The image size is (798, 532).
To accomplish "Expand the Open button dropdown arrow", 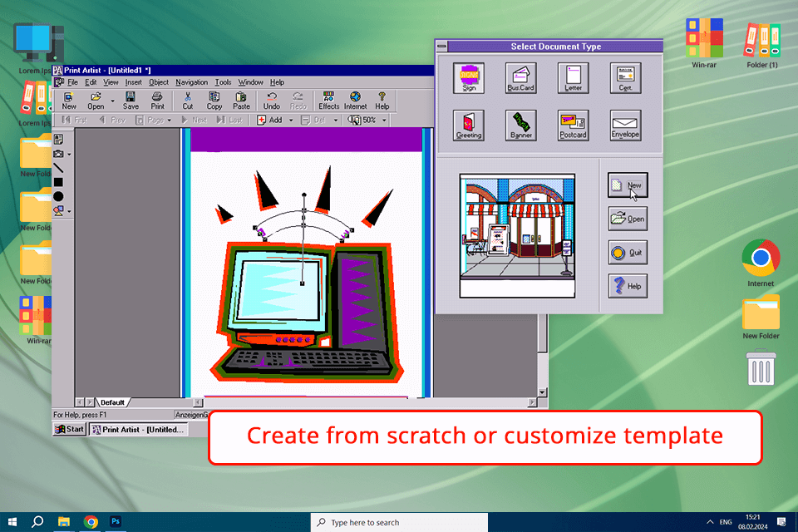I will pyautogui.click(x=112, y=101).
